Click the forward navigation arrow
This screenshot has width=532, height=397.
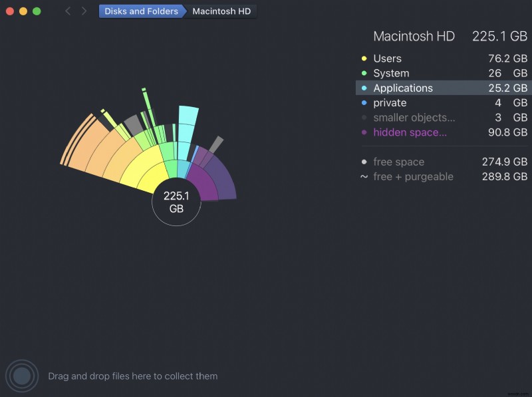point(84,11)
